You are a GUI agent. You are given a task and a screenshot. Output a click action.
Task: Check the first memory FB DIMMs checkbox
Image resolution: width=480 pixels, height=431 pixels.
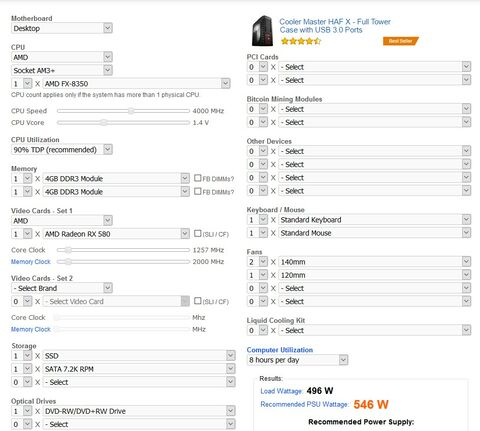click(x=198, y=178)
